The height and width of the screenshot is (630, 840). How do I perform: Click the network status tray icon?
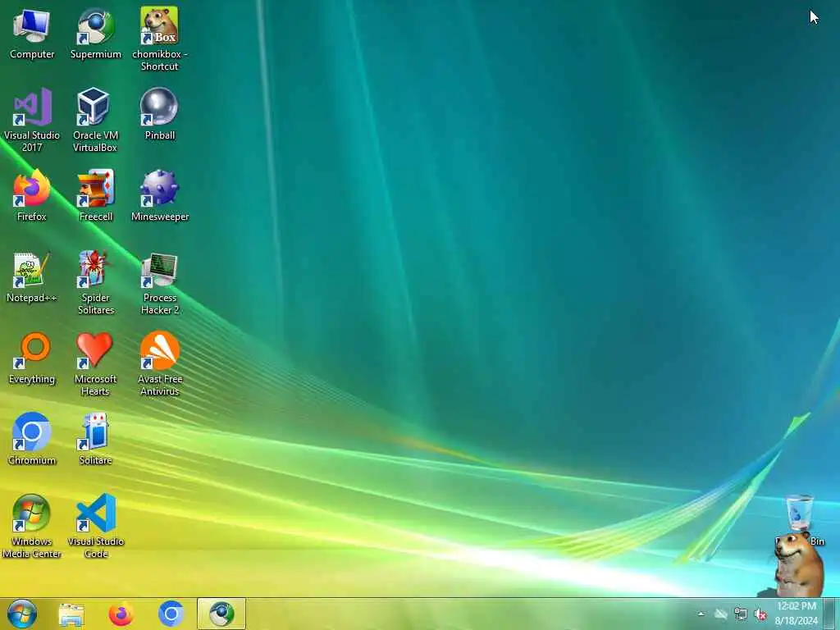coord(741,614)
